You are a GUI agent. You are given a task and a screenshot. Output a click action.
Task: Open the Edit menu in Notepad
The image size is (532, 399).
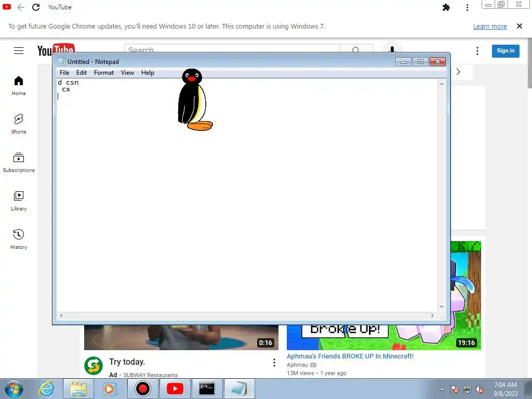pos(82,73)
